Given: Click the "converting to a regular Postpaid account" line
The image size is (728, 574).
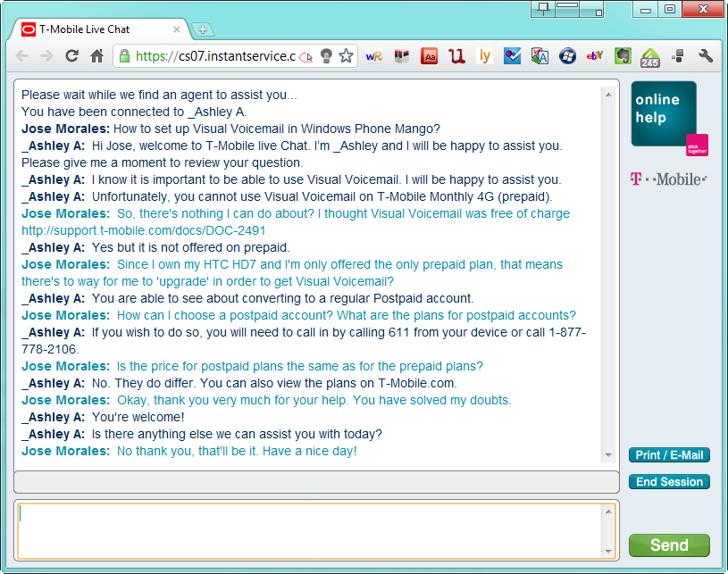Looking at the screenshot, I should point(283,298).
